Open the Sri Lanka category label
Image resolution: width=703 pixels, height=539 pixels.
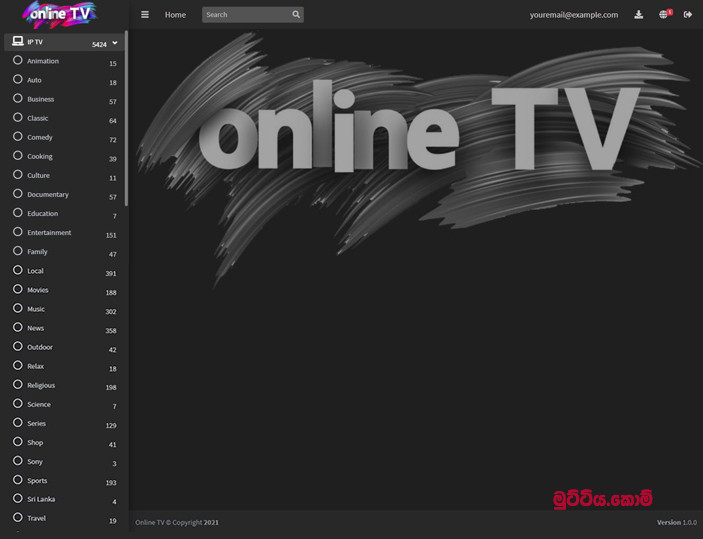click(41, 499)
